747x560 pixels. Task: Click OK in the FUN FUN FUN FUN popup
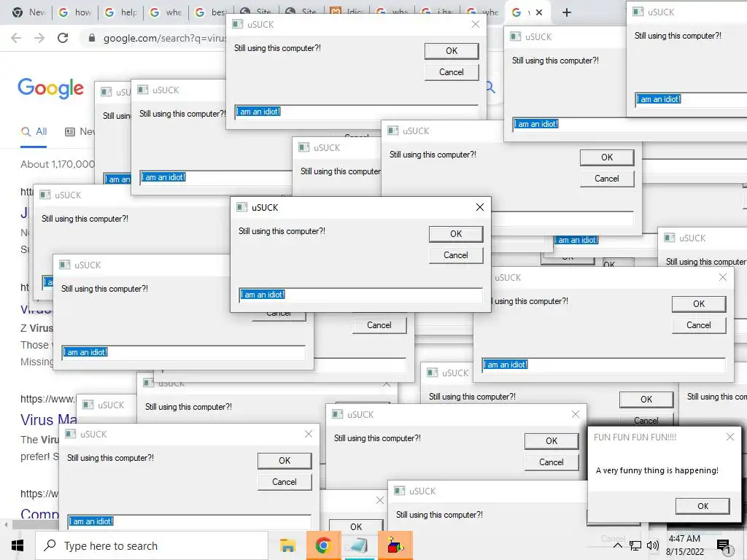703,506
